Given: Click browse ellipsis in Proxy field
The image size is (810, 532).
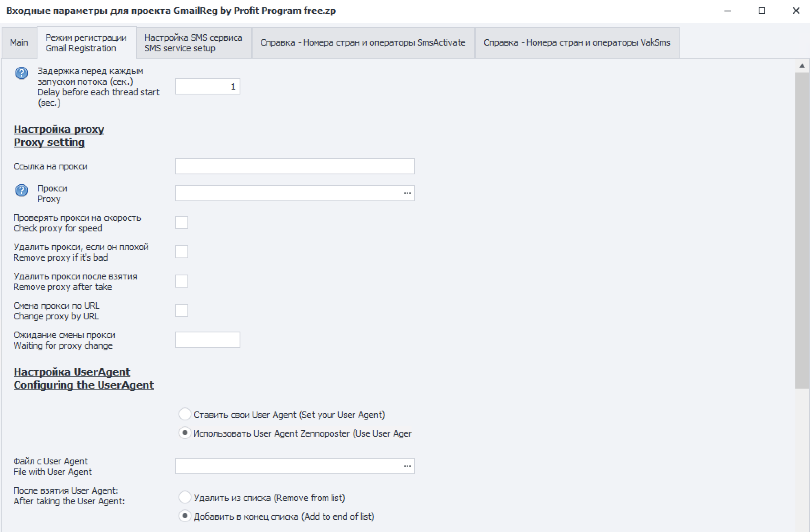Looking at the screenshot, I should pos(407,193).
